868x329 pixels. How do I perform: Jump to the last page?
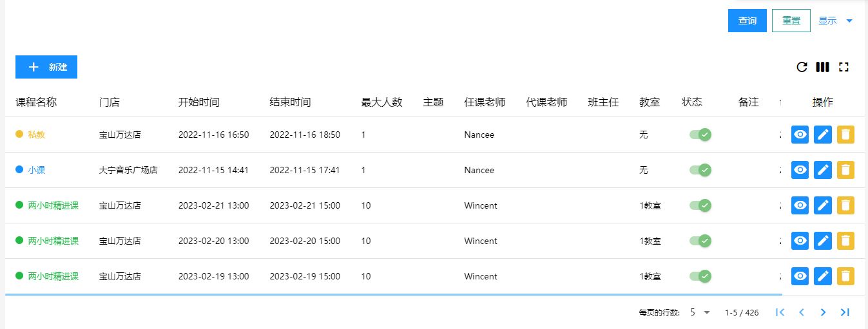click(845, 312)
